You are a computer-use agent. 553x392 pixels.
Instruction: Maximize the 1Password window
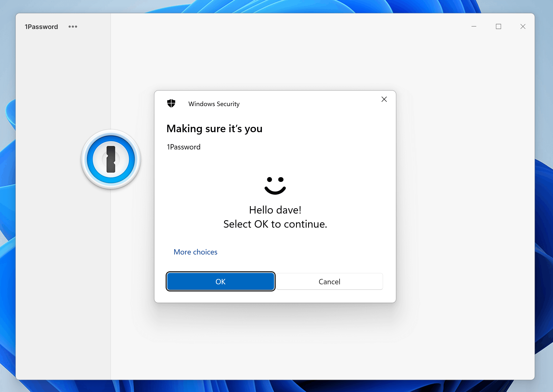[498, 27]
